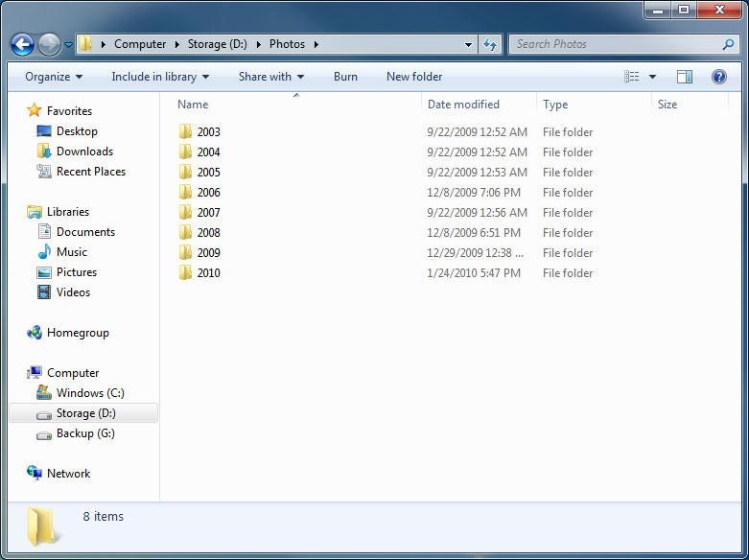This screenshot has height=560, width=749.
Task: Select Libraries in the navigation pane
Action: [68, 211]
